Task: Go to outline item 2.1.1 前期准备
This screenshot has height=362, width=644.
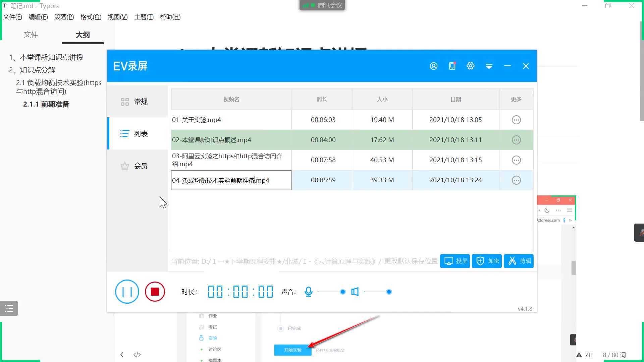Action: [x=46, y=104]
